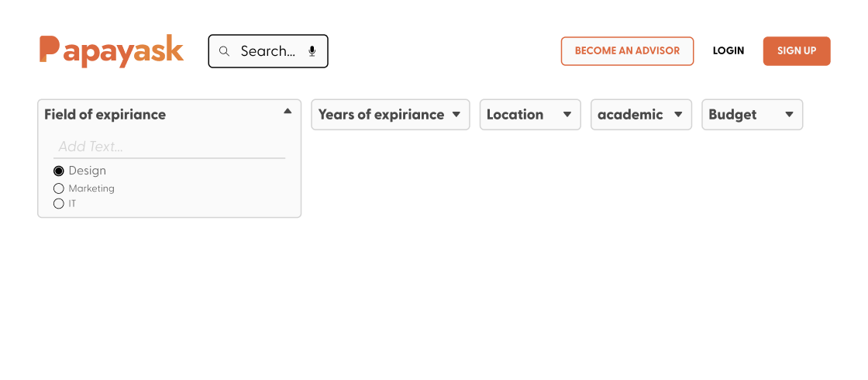This screenshot has height=380, width=868.
Task: Collapse Field of expiriance with up arrow
Action: 288,112
